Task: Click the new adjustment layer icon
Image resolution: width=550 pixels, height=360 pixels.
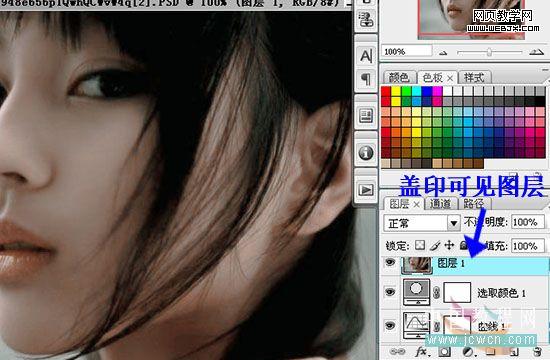Action: pyautogui.click(x=468, y=352)
